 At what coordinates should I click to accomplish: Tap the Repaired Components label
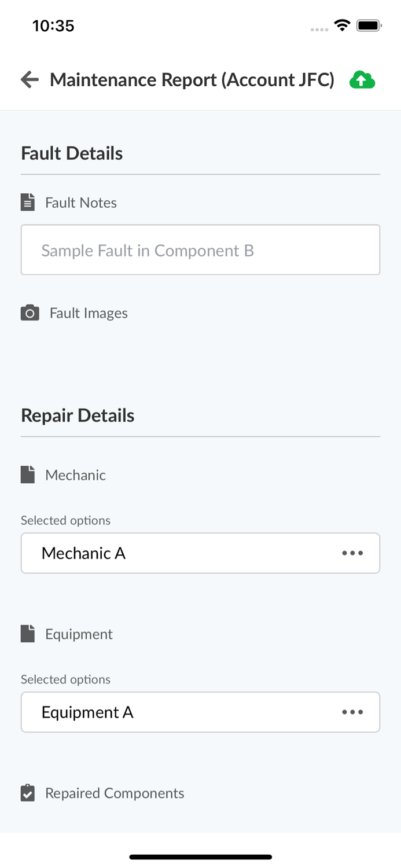point(115,793)
